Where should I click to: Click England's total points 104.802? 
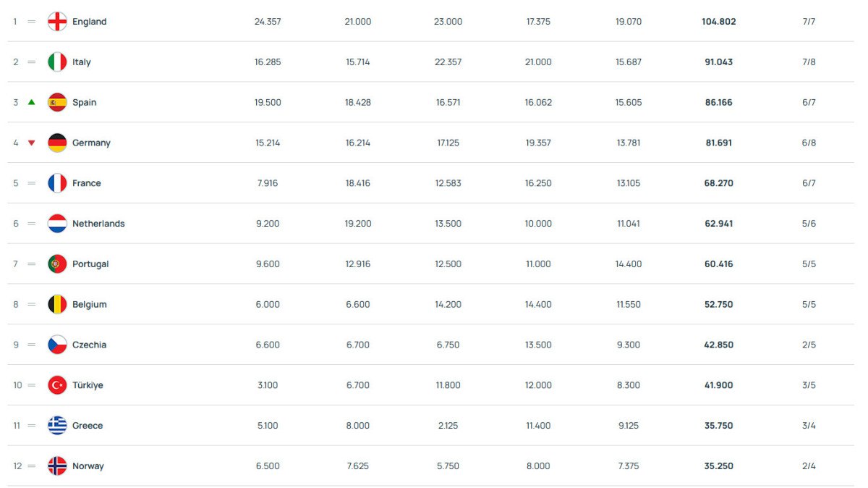(718, 22)
